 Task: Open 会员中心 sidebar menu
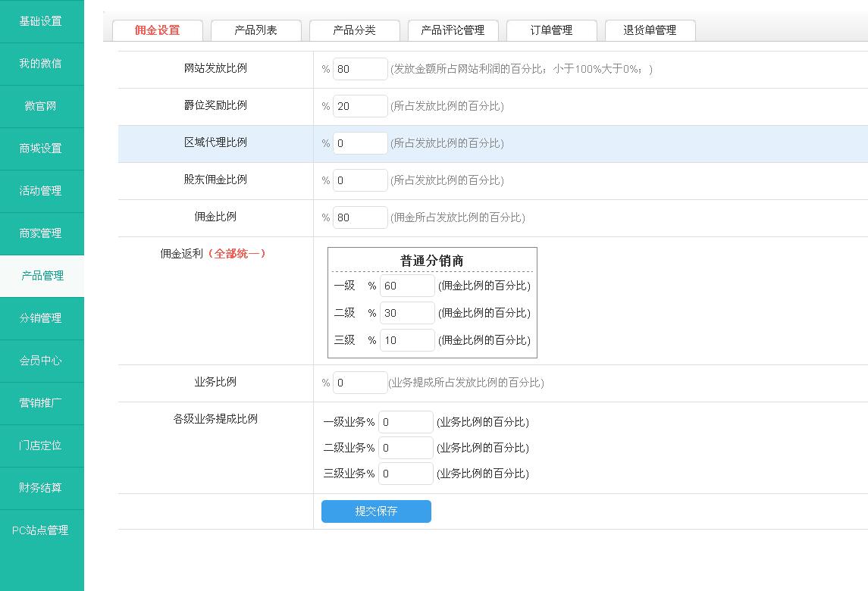coord(41,361)
